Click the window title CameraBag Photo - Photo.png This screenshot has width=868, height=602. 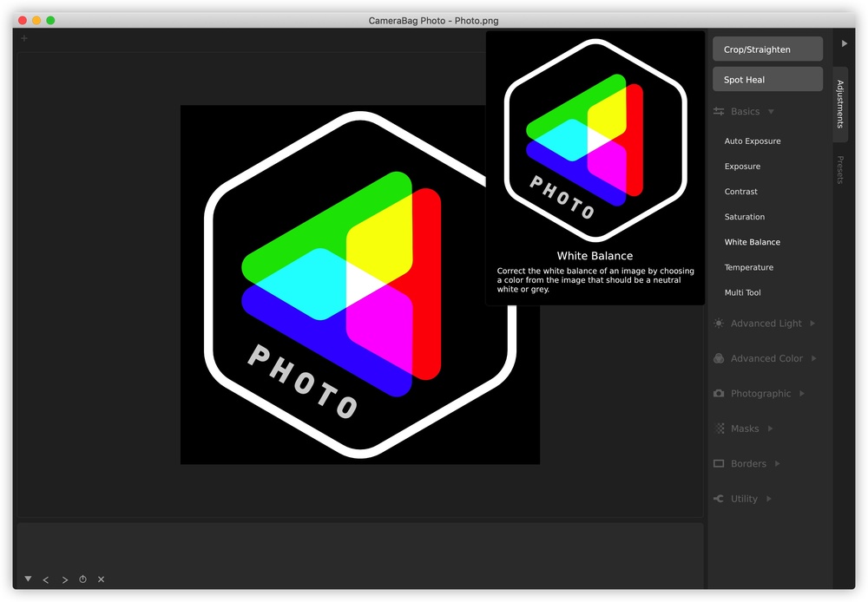click(433, 21)
